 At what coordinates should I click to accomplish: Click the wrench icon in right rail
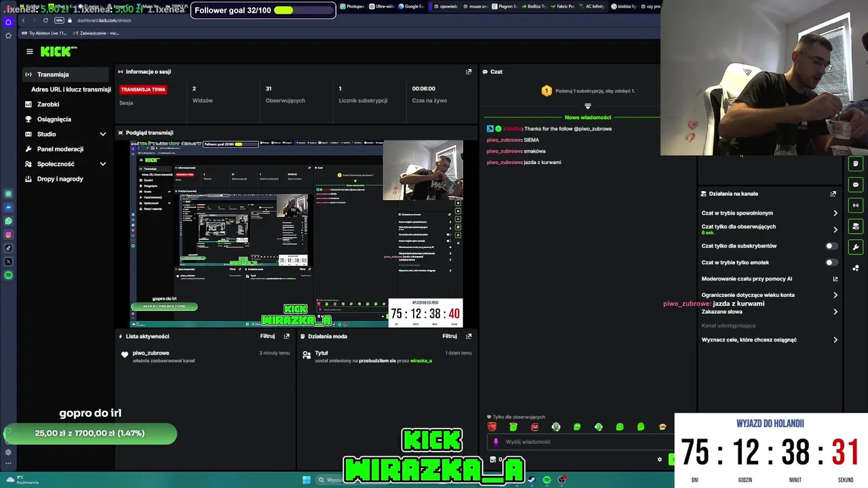(856, 247)
